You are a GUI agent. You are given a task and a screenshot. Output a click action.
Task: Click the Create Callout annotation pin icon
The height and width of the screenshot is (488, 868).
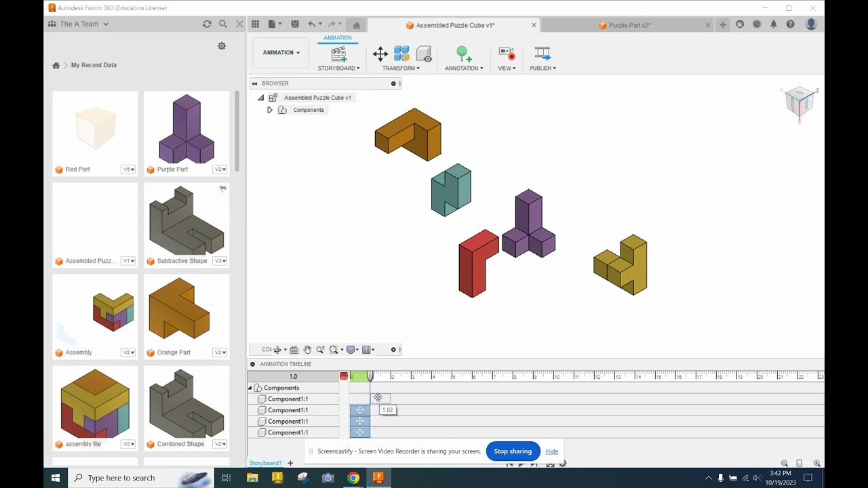point(463,54)
